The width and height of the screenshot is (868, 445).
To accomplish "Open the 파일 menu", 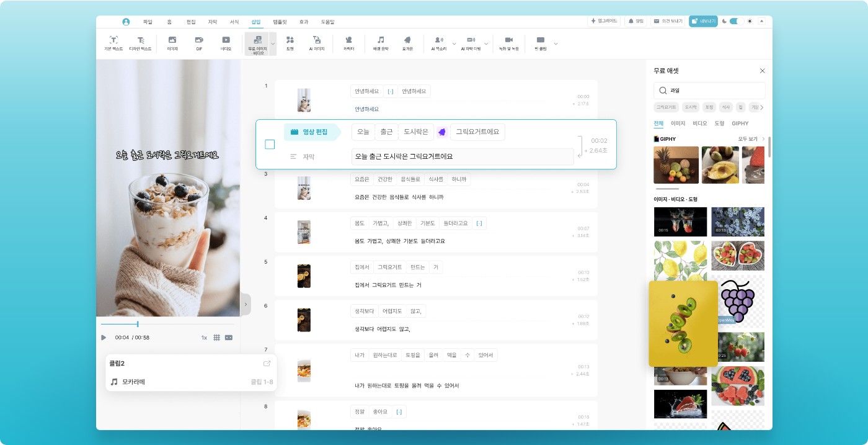I will 148,22.
